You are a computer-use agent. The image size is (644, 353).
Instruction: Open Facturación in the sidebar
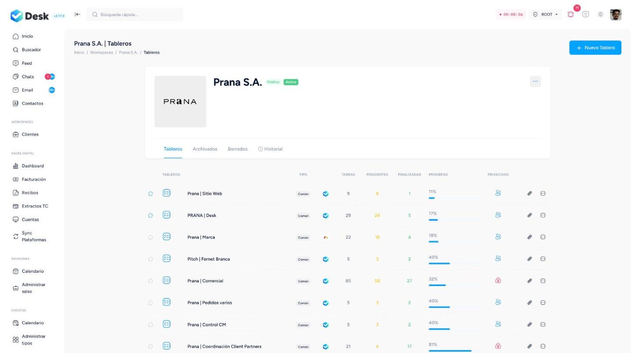(34, 179)
